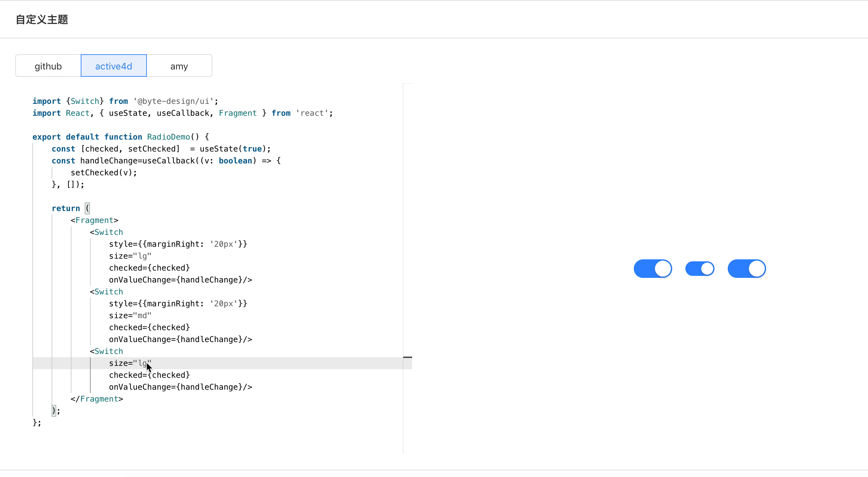Image resolution: width=868 pixels, height=477 pixels.
Task: Click the return statement parenthesis
Action: 87,208
